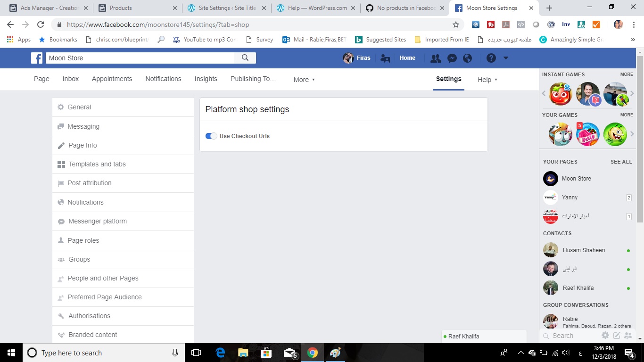
Task: Switch to the Inbox tab
Action: [x=71, y=79]
